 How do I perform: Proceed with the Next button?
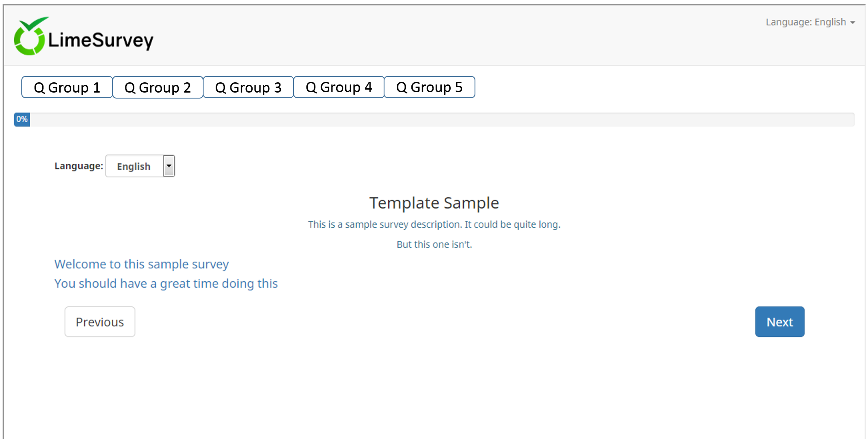779,322
